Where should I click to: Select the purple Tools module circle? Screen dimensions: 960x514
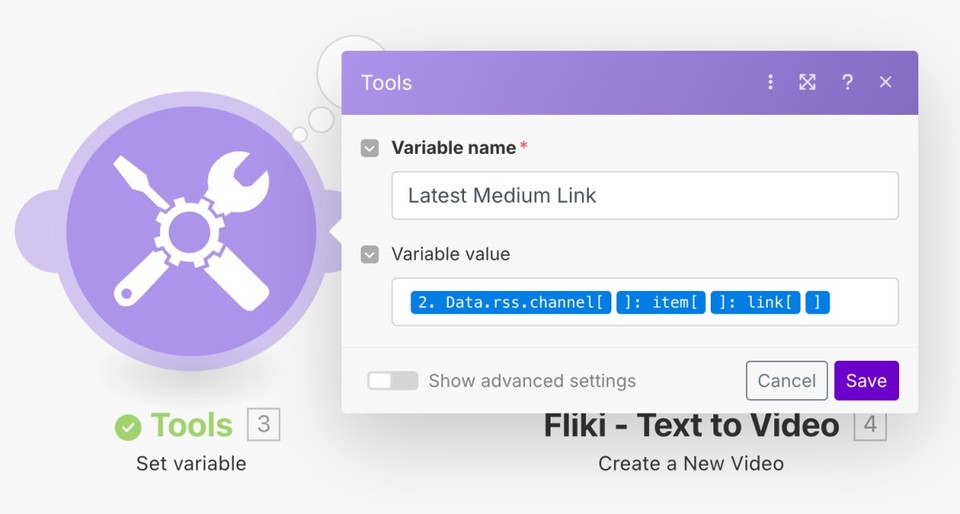coord(191,231)
